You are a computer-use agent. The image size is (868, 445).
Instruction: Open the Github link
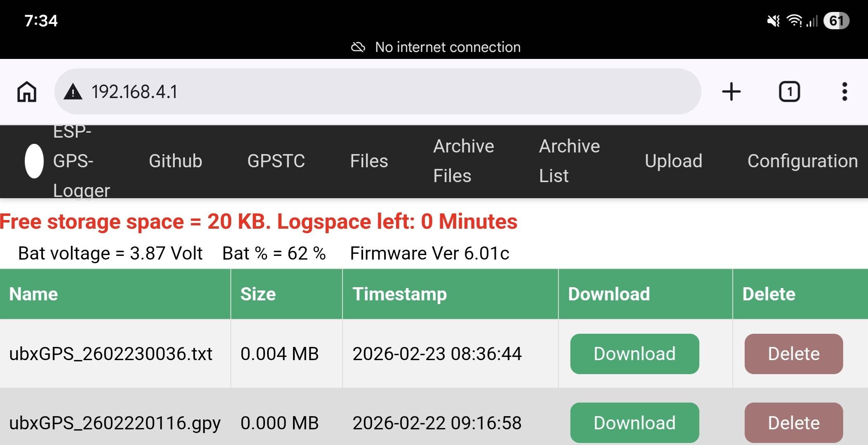[176, 161]
